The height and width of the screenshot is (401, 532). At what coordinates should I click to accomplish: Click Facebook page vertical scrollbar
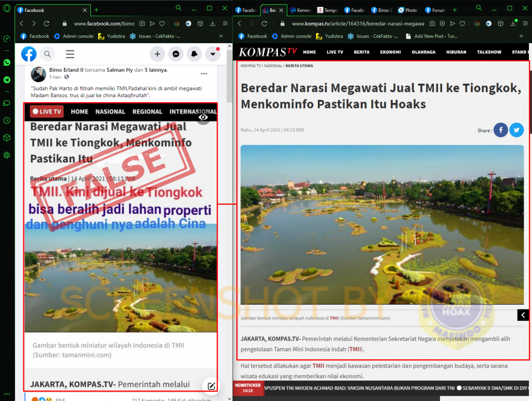click(229, 75)
